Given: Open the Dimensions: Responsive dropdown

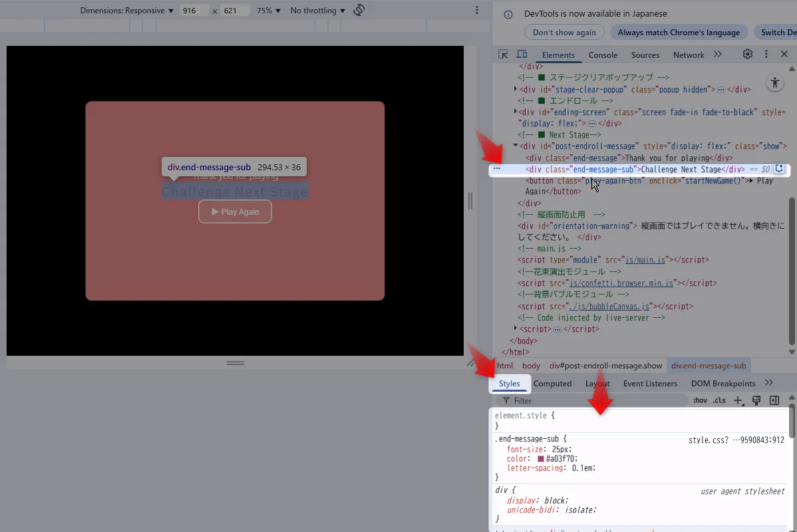Looking at the screenshot, I should pos(126,11).
